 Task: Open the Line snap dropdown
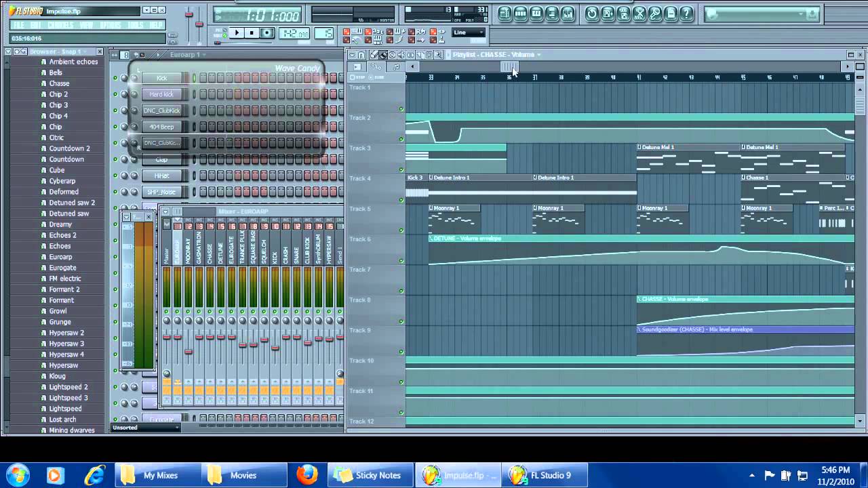coord(469,32)
